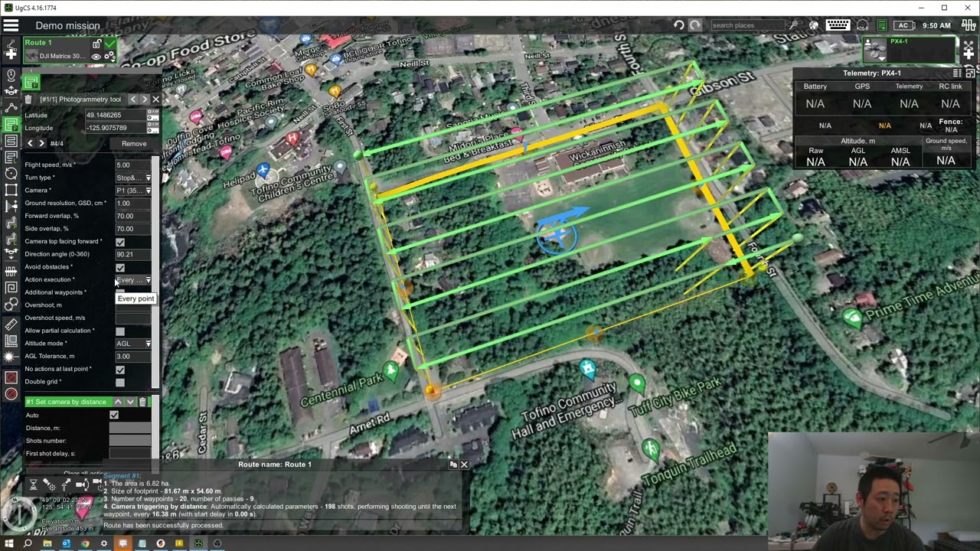
Task: Open Windows Start menu
Action: [9, 543]
